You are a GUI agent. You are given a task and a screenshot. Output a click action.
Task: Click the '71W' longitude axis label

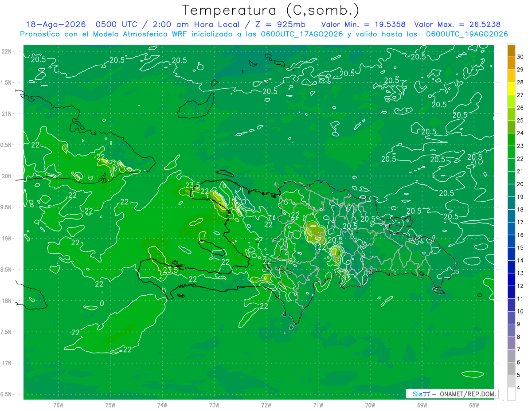318,405
